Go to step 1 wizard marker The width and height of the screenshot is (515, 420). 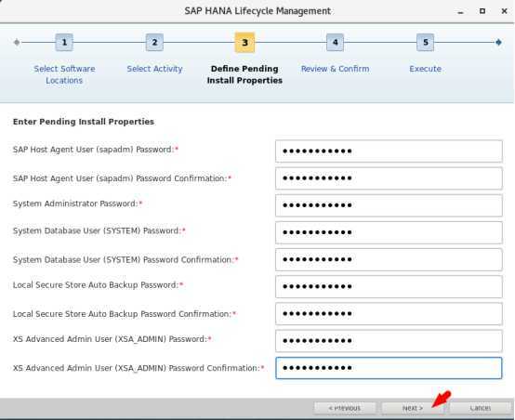(x=64, y=43)
